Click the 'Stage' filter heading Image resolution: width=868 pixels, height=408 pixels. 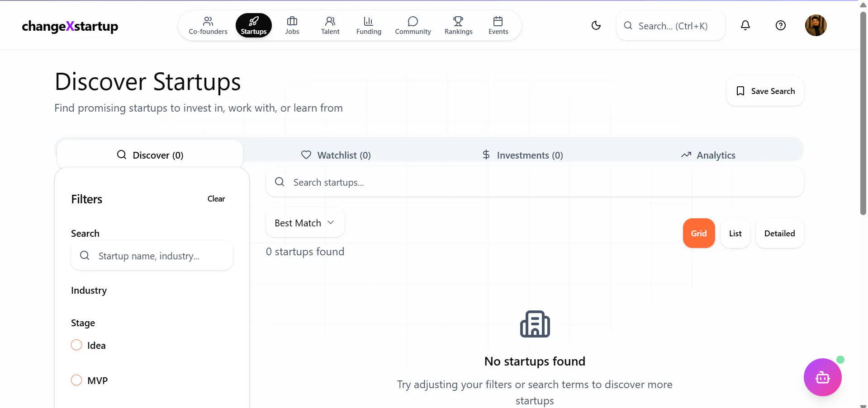pyautogui.click(x=83, y=323)
